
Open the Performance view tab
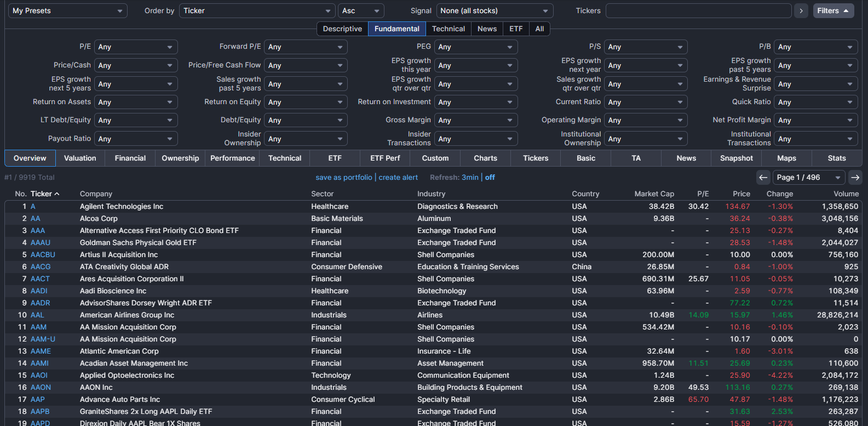click(233, 158)
